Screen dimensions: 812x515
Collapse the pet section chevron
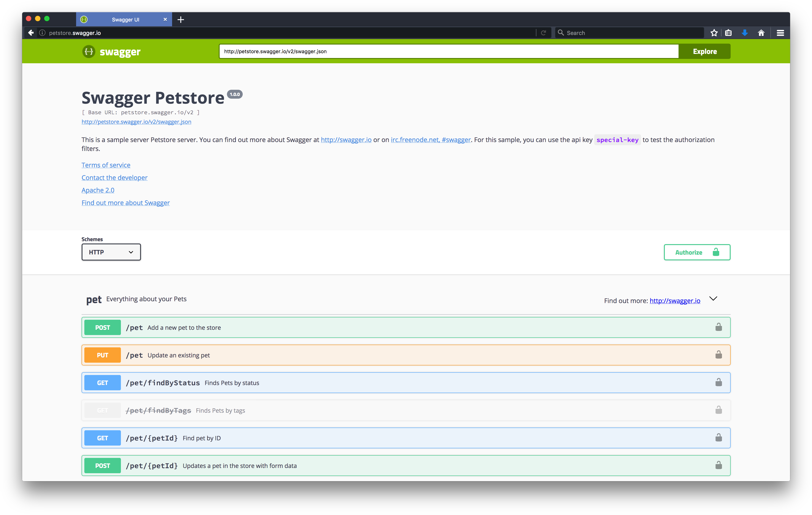pyautogui.click(x=713, y=299)
